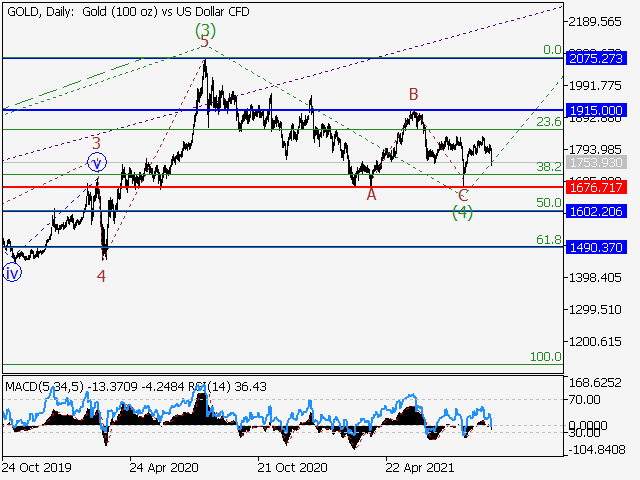Click the 70.00 RSI level value
The width and height of the screenshot is (640, 480).
click(x=584, y=400)
